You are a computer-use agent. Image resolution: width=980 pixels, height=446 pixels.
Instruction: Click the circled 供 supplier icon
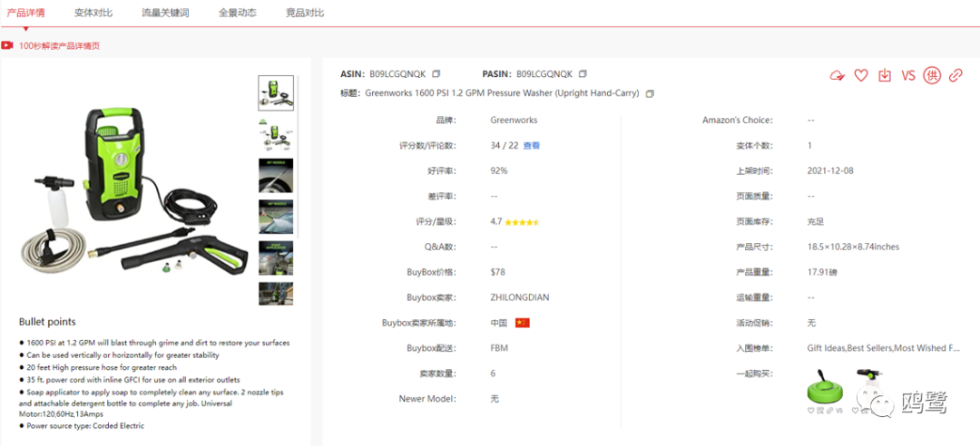932,75
